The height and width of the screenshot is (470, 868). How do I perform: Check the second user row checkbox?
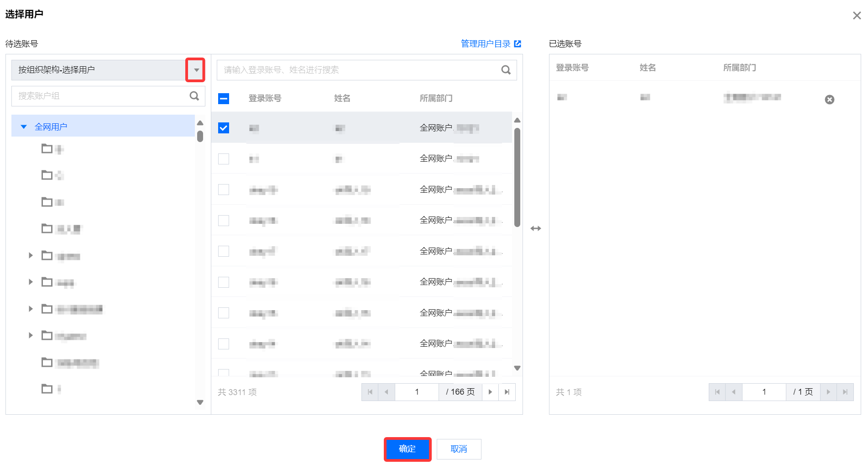click(224, 159)
